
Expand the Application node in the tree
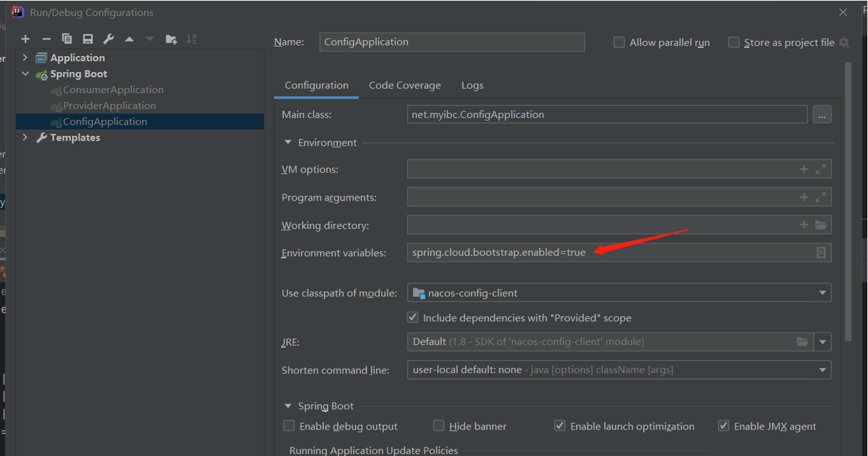[x=25, y=58]
